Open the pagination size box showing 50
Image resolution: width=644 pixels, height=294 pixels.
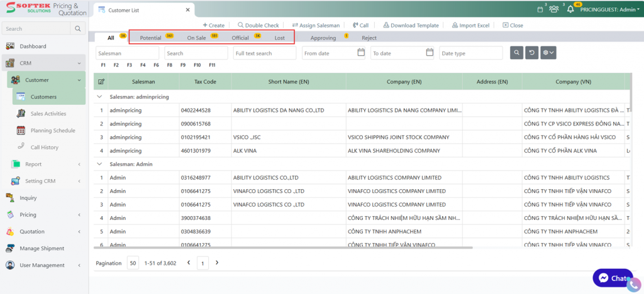click(x=133, y=263)
